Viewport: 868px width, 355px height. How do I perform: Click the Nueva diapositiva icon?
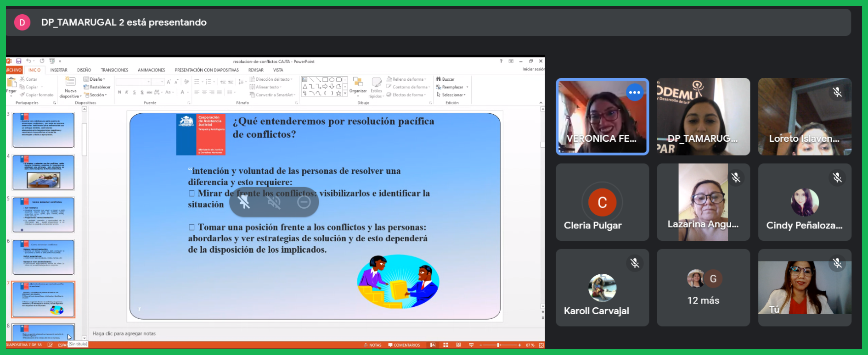[70, 83]
